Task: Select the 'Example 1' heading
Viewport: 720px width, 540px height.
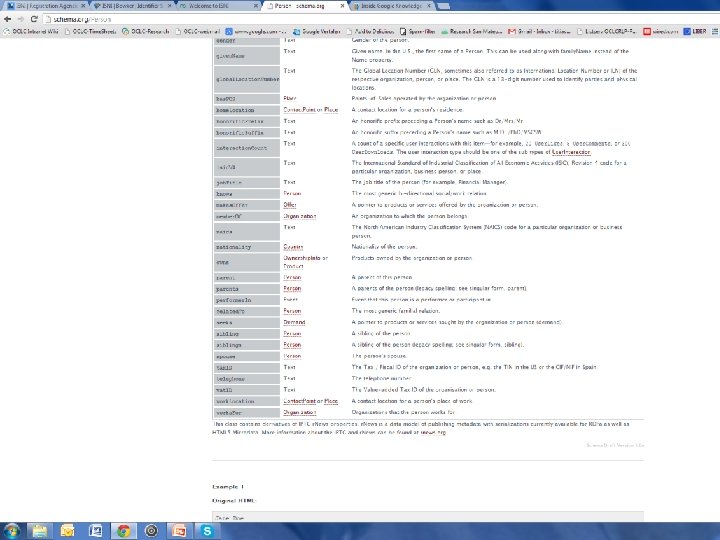Action: click(x=228, y=487)
